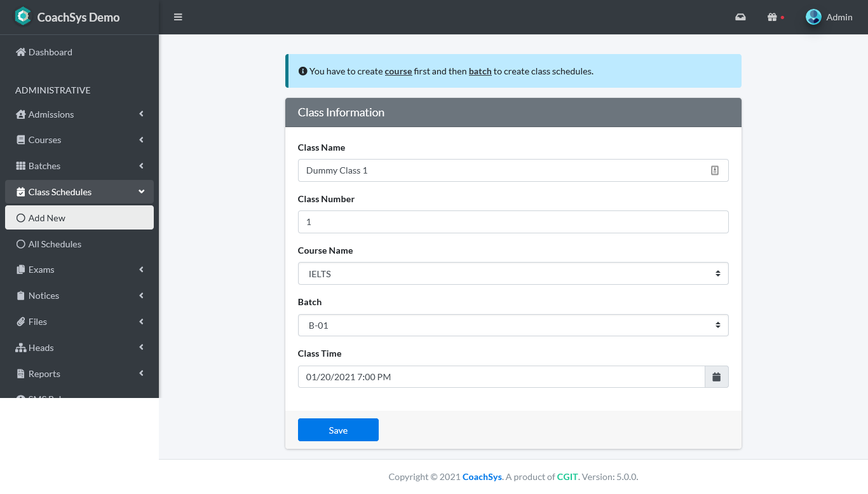The width and height of the screenshot is (868, 494).
Task: Click the hamburger menu toggle icon
Action: (178, 17)
